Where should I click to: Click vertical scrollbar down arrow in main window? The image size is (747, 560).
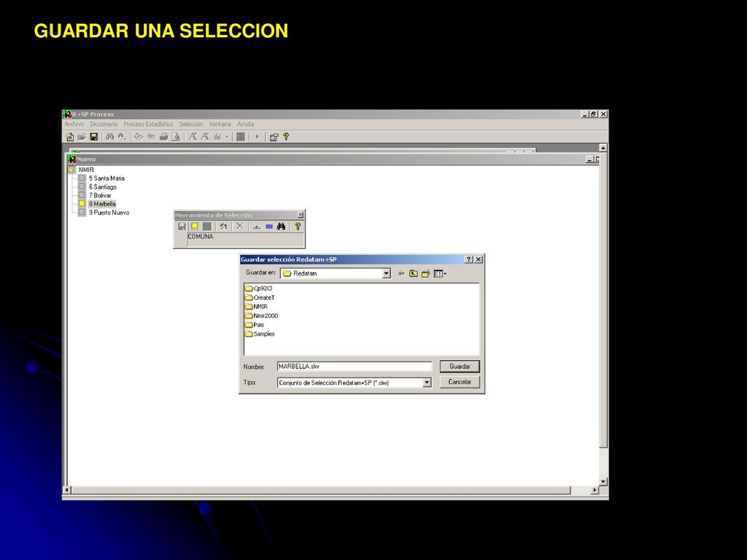[603, 481]
